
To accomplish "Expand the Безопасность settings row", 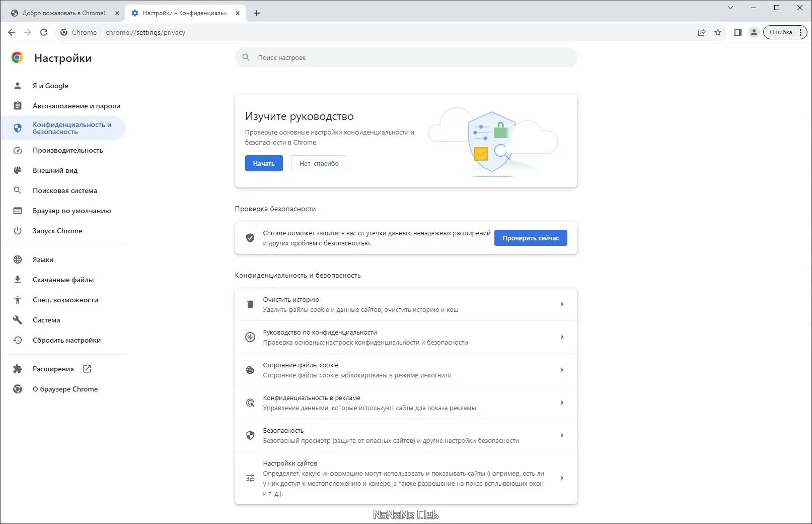I will point(562,435).
